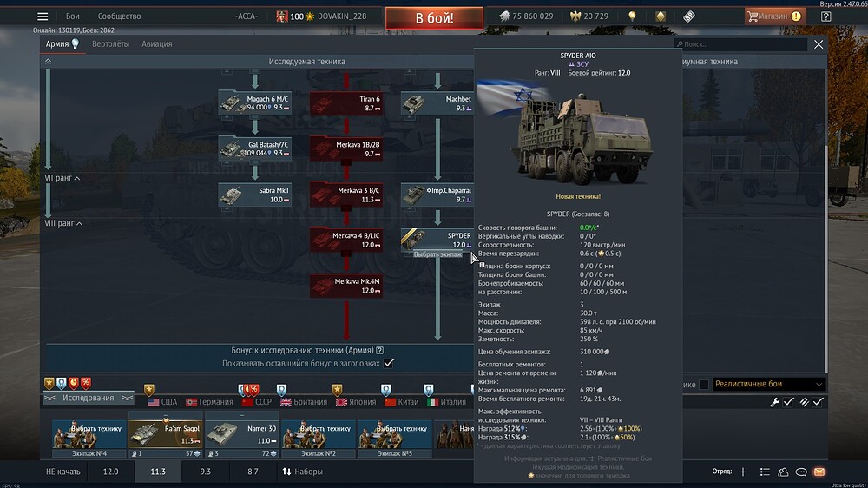Switch to the 11.3 preset
868x488 pixels.
tap(158, 472)
